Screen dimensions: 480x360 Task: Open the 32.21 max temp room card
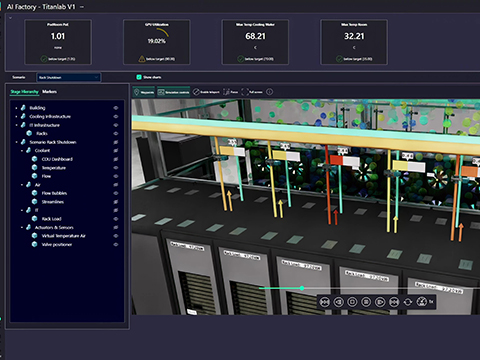(x=354, y=42)
